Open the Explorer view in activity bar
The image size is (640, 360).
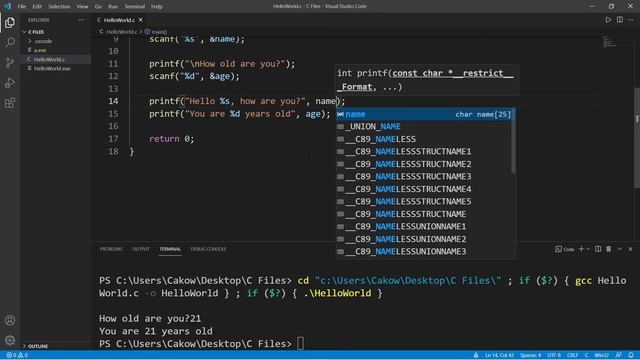pos(10,23)
